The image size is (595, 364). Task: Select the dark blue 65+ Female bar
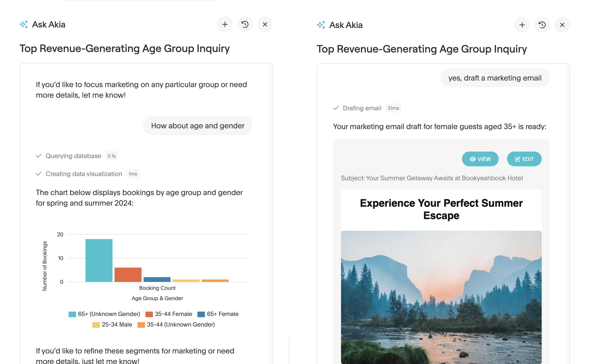[x=157, y=279]
